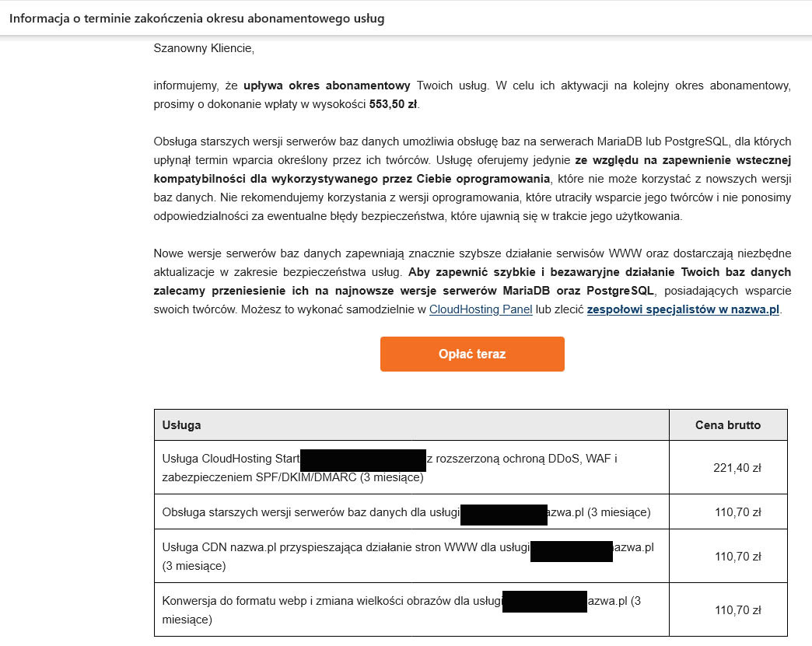This screenshot has width=812, height=646.
Task: Click the price for older database servers service
Action: (737, 512)
